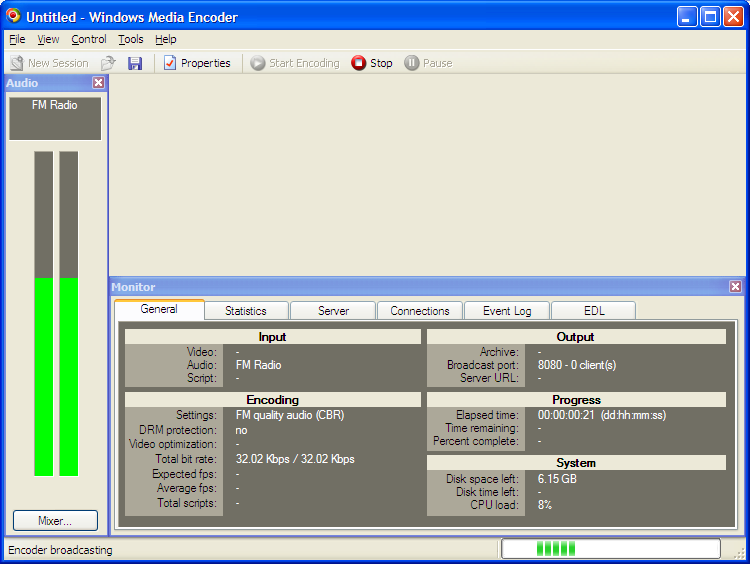The height and width of the screenshot is (564, 750).
Task: Open the File menu
Action: [17, 39]
